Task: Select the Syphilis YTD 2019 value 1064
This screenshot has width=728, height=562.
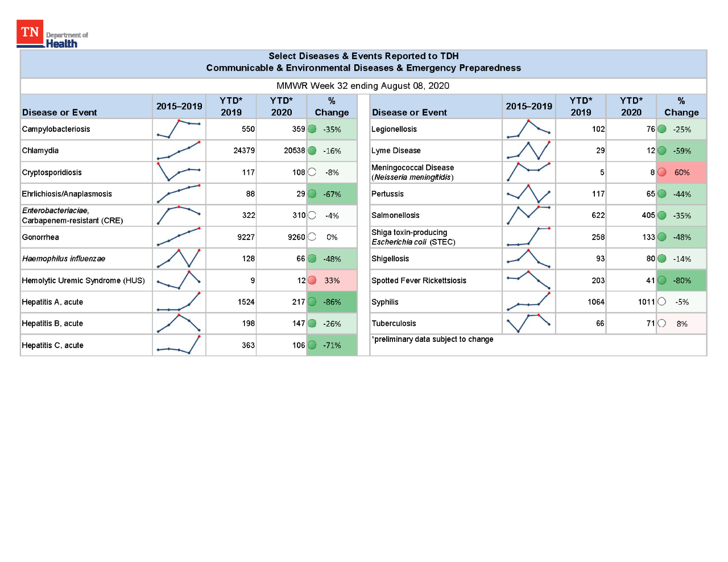Action: [596, 302]
